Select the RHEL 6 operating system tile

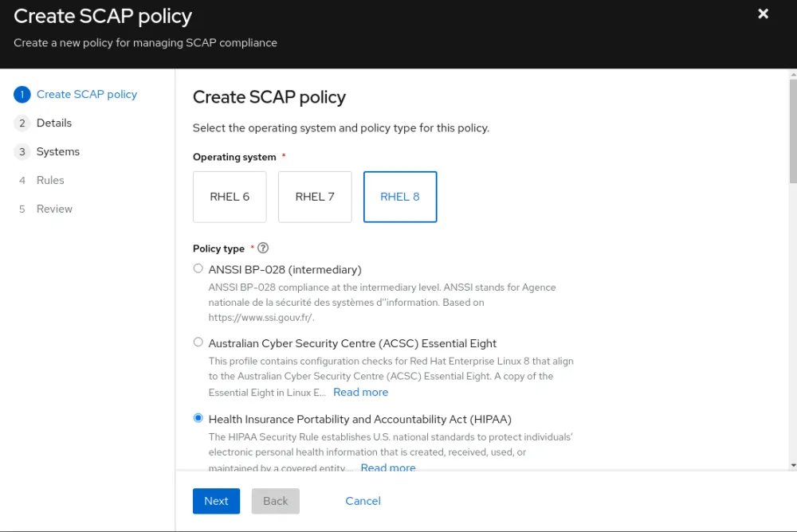[x=230, y=197]
